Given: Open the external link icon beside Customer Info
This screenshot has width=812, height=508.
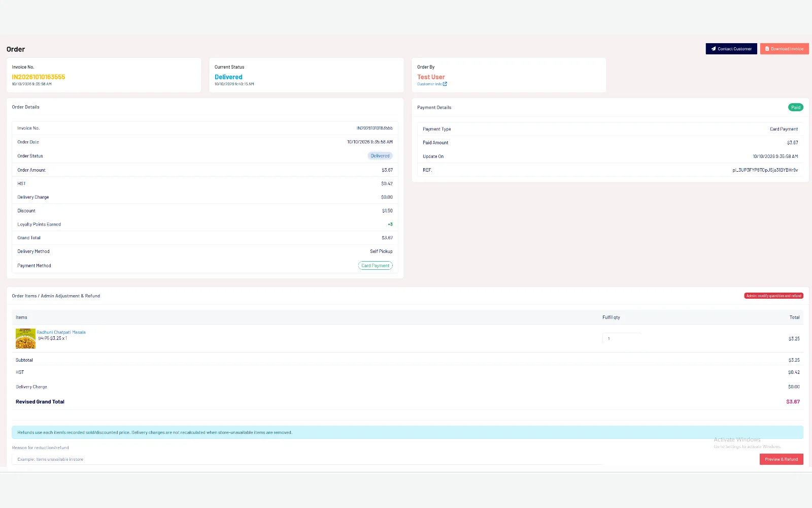Looking at the screenshot, I should (445, 84).
